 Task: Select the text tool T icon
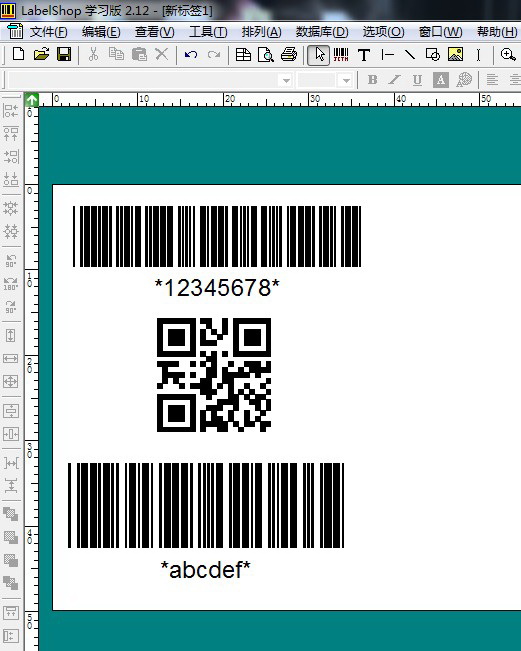[x=364, y=55]
